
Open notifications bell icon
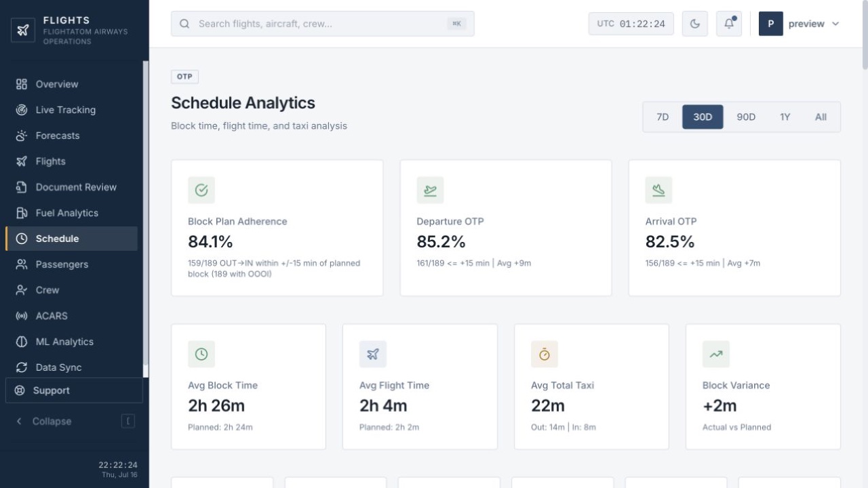[x=729, y=24]
